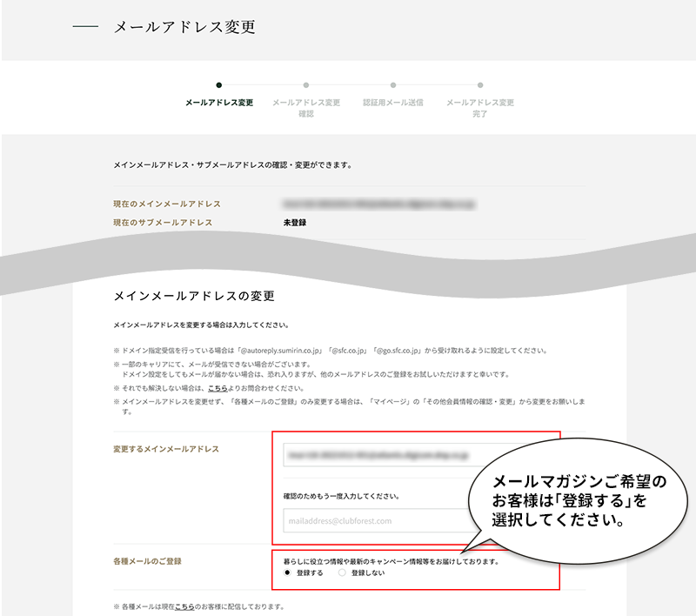Click the confirmation email field with mailaddress@clubforest.com placeholder
This screenshot has height=616, width=696.
pos(374,520)
